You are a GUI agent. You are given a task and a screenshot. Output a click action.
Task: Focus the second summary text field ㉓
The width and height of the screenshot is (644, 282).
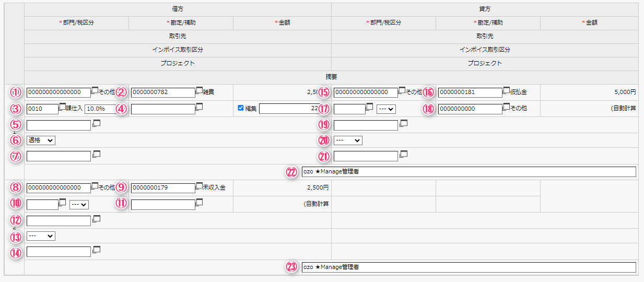tap(469, 267)
